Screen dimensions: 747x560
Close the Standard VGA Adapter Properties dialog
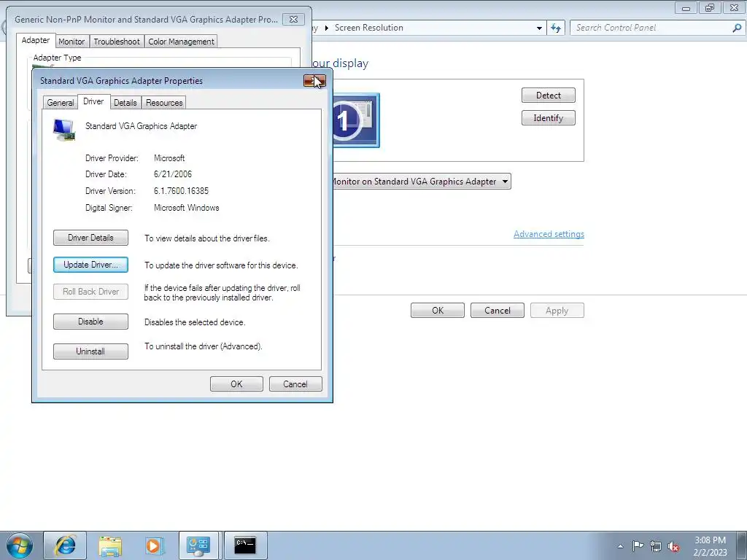314,81
